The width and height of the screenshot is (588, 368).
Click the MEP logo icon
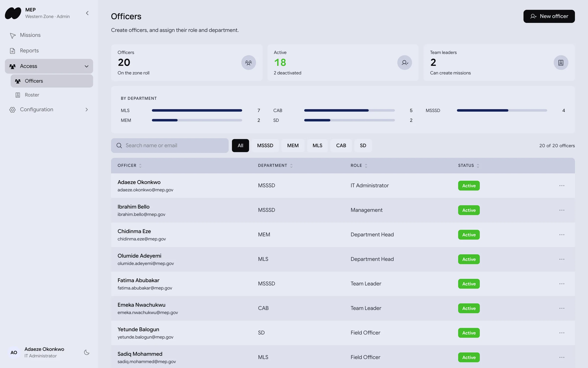(x=13, y=13)
